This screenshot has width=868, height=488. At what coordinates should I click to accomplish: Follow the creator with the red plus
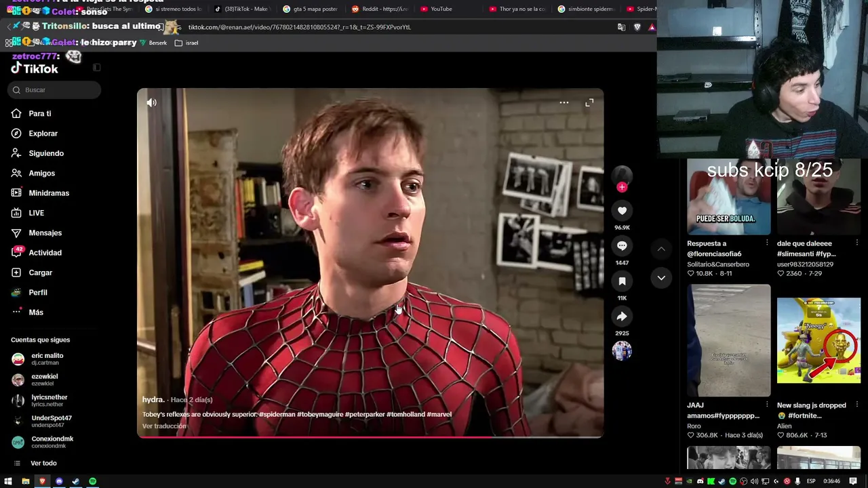[x=622, y=187]
